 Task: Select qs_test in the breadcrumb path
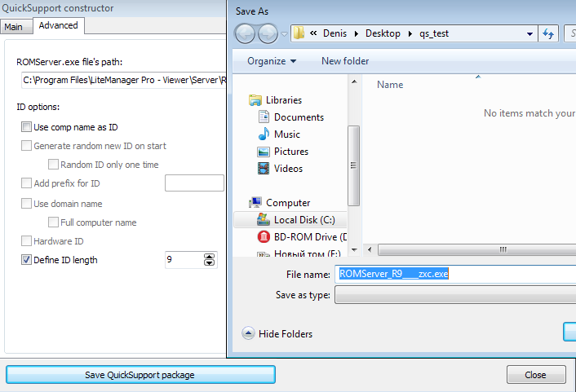click(x=434, y=33)
